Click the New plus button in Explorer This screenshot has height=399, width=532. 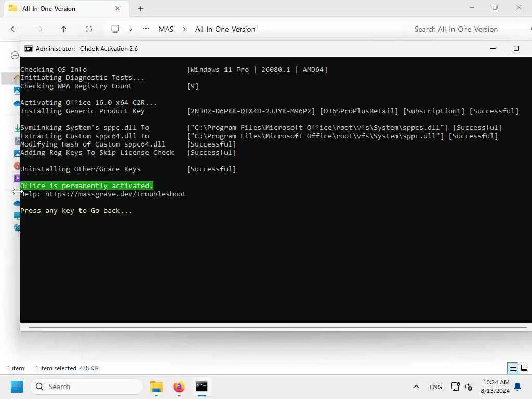click(x=15, y=55)
